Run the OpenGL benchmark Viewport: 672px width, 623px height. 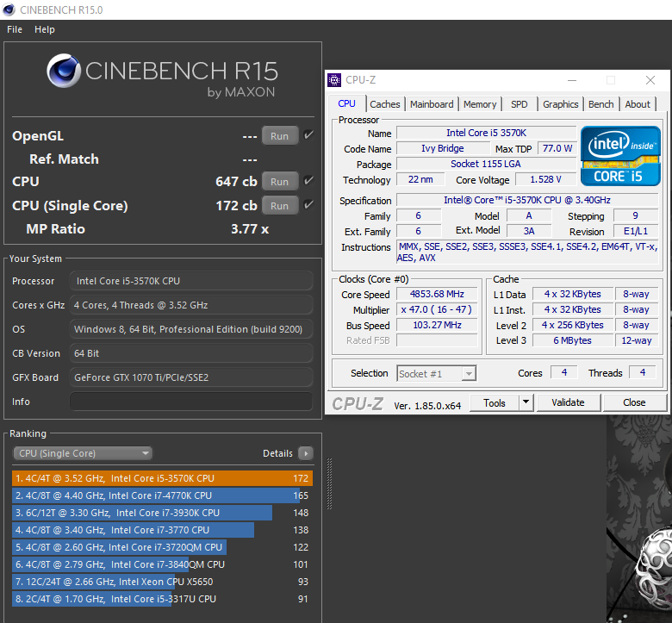(280, 136)
